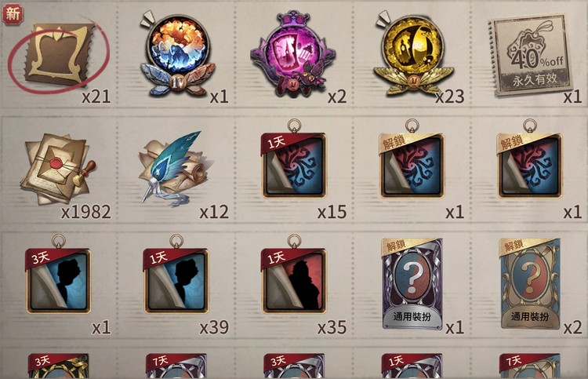Select the 1天 red-blue swirl card x15
Viewport: 588px width, 379px height.
pyautogui.click(x=294, y=165)
